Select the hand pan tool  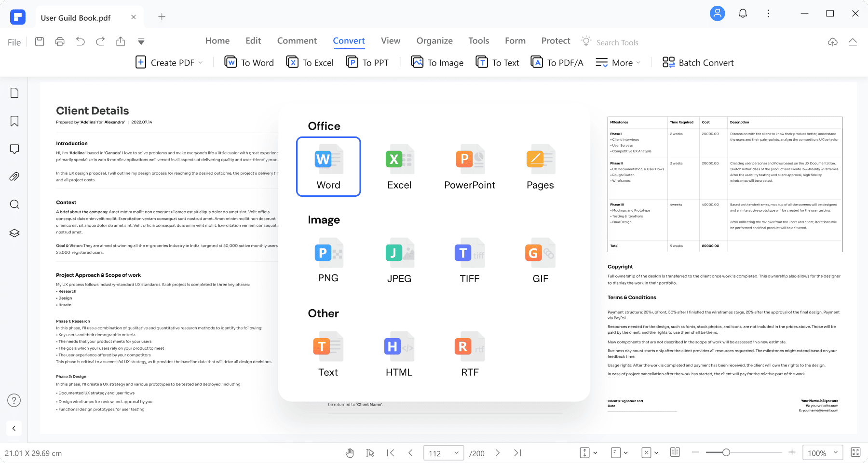[x=350, y=453]
